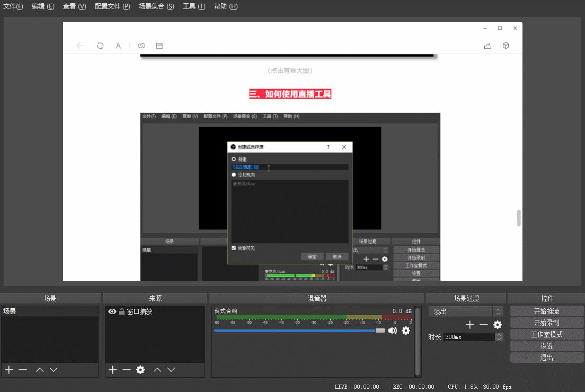The height and width of the screenshot is (392, 585).
Task: Click 取消 button in dialog image
Action: [x=337, y=256]
